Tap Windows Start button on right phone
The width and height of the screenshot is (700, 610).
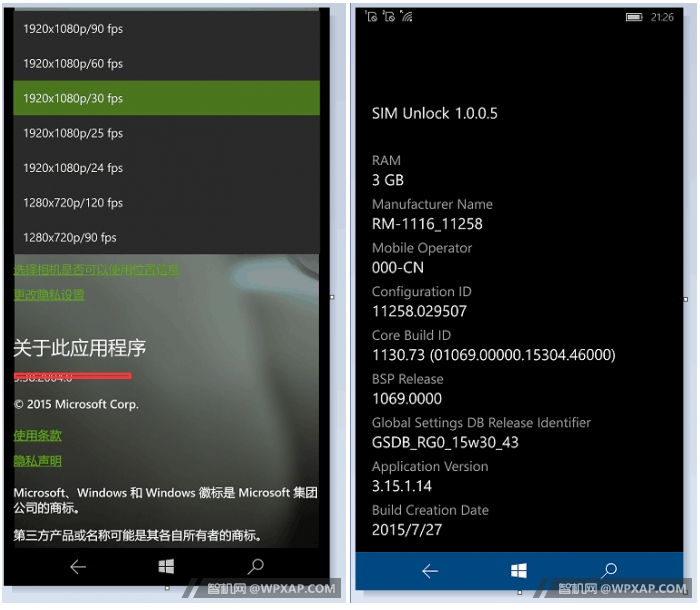(x=519, y=570)
